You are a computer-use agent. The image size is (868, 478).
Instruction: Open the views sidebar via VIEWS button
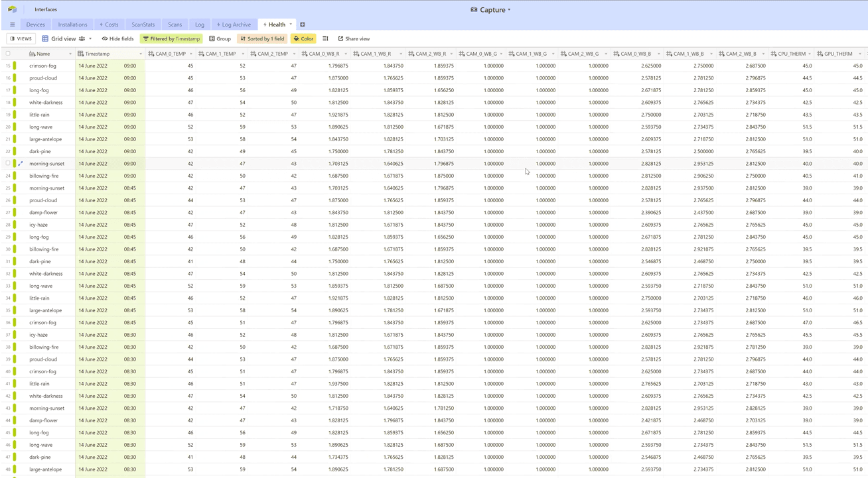(x=20, y=38)
